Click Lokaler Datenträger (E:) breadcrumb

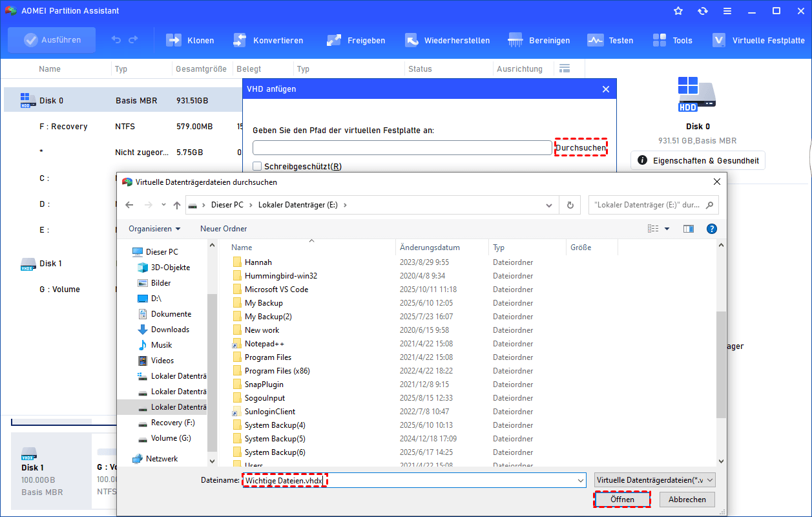pos(298,205)
